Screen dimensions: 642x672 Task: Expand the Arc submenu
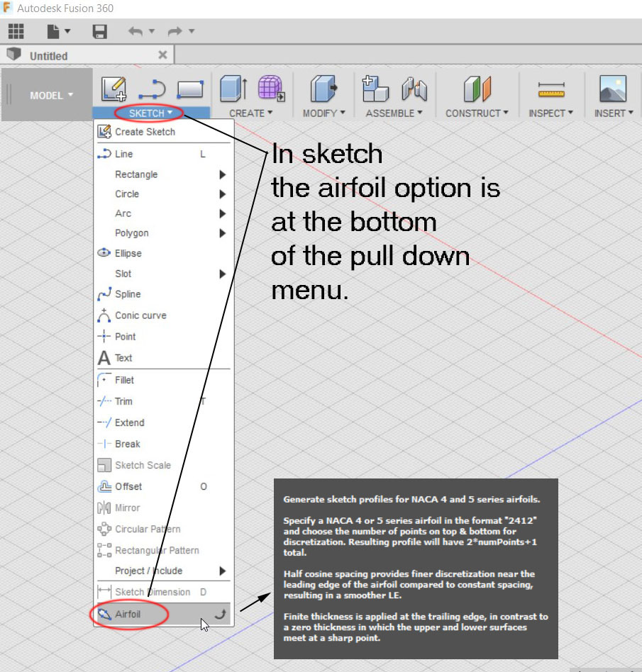click(164, 213)
